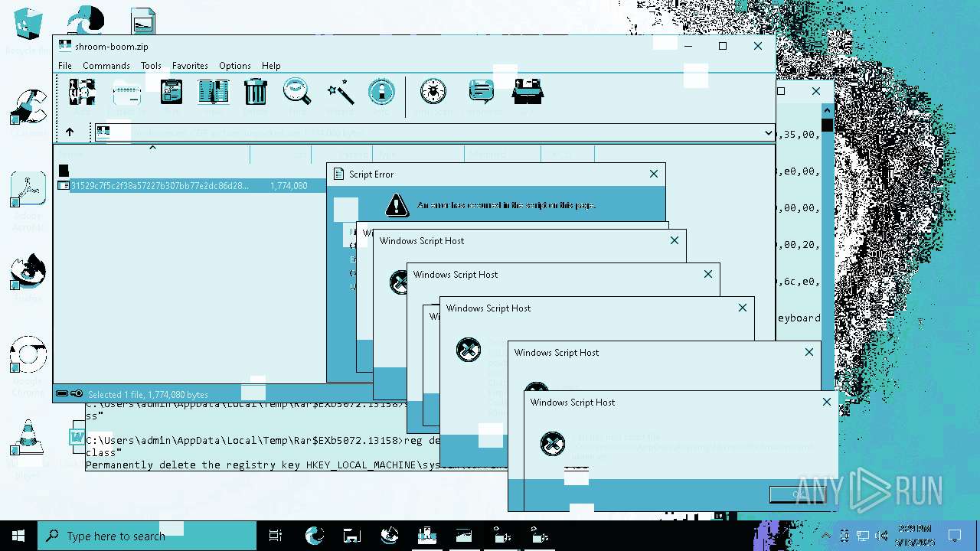Screen dimensions: 980x551
Task: Open the Commands menu
Action: tap(106, 66)
